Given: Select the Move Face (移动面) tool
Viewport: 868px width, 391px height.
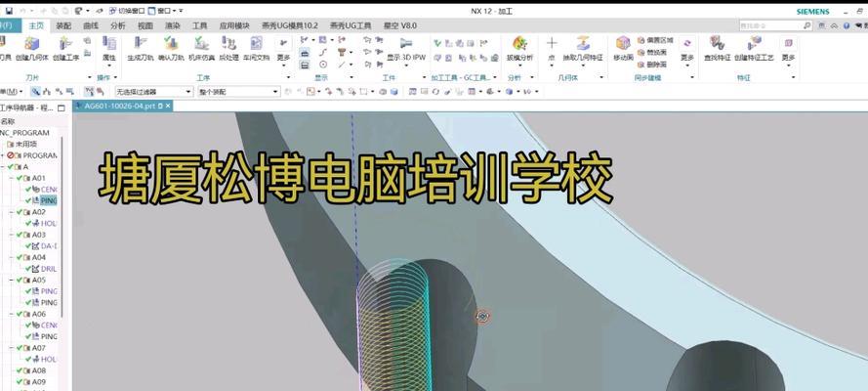Looking at the screenshot, I should pyautogui.click(x=623, y=48).
